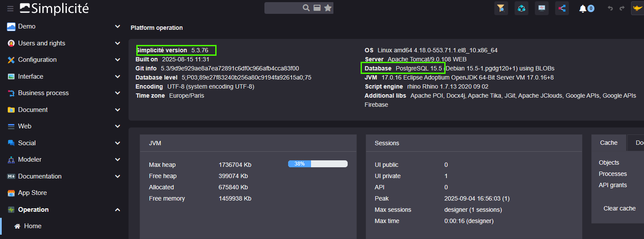Click inside the top search input field

(x=283, y=8)
